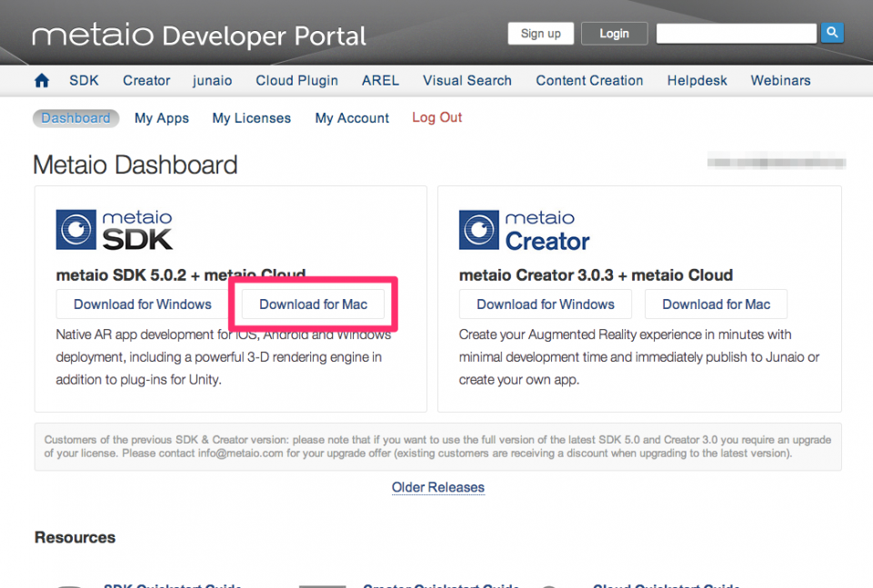Click the metaio Creator eye logo

(479, 230)
